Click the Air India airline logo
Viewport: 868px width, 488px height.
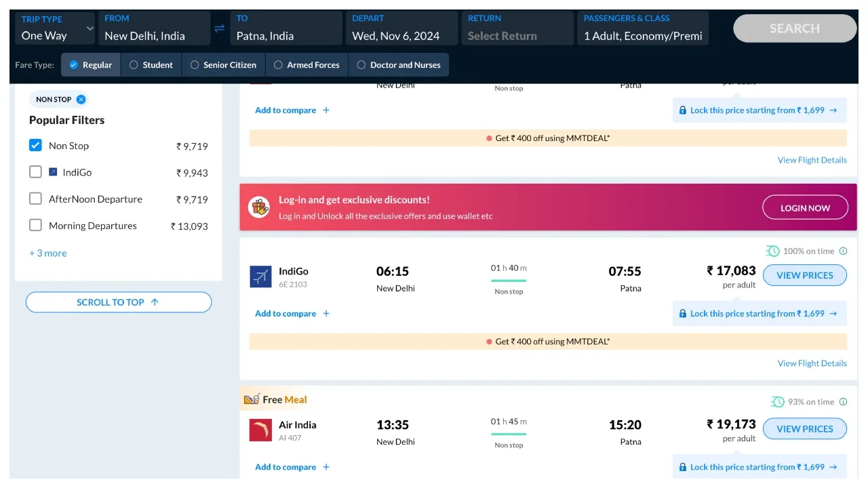(260, 430)
